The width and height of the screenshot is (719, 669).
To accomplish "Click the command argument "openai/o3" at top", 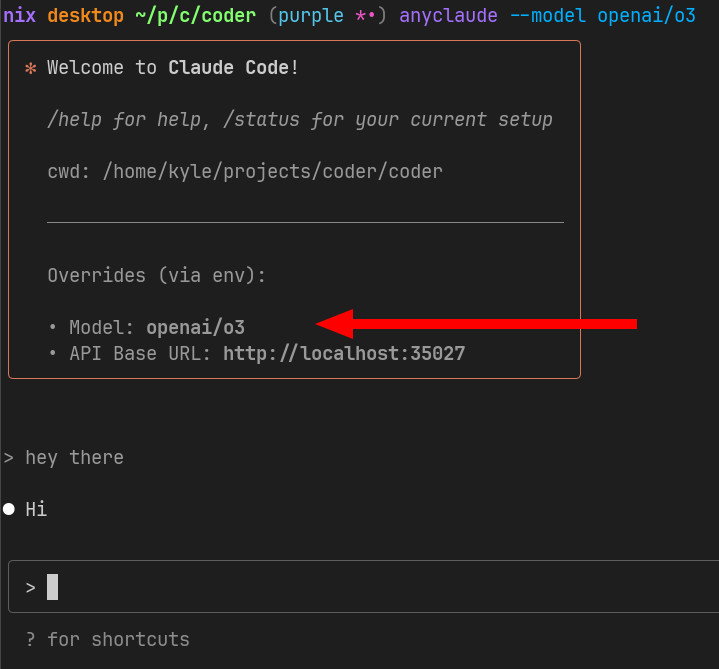I will 647,16.
